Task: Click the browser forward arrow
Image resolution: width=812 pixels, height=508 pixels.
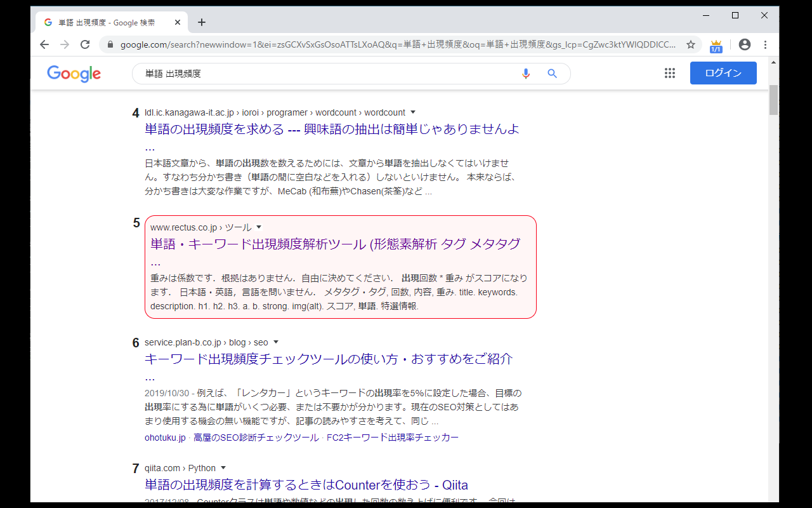Action: click(64, 44)
